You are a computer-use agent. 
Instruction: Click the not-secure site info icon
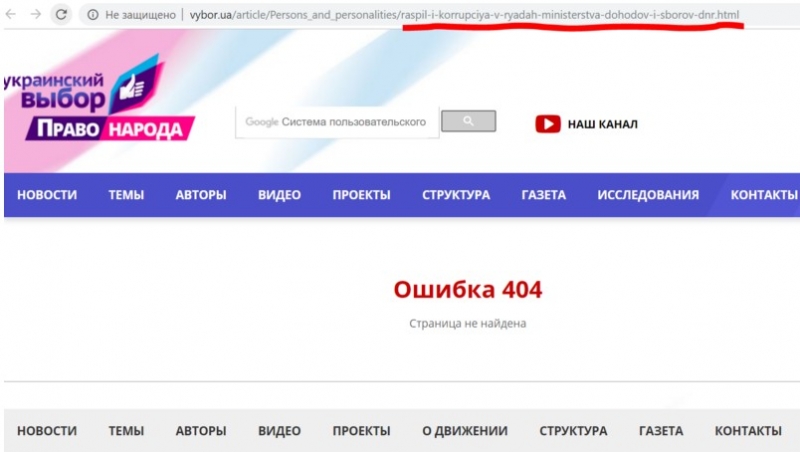(x=92, y=15)
